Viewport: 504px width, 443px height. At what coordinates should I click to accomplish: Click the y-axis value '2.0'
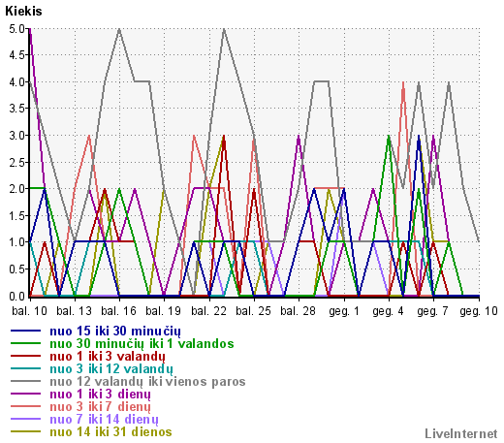(x=16, y=189)
